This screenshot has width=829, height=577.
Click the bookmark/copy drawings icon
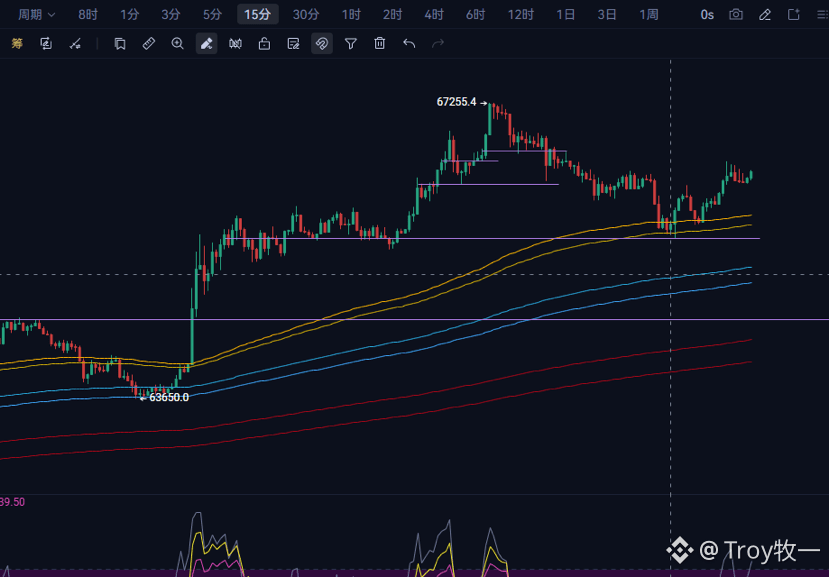point(120,43)
